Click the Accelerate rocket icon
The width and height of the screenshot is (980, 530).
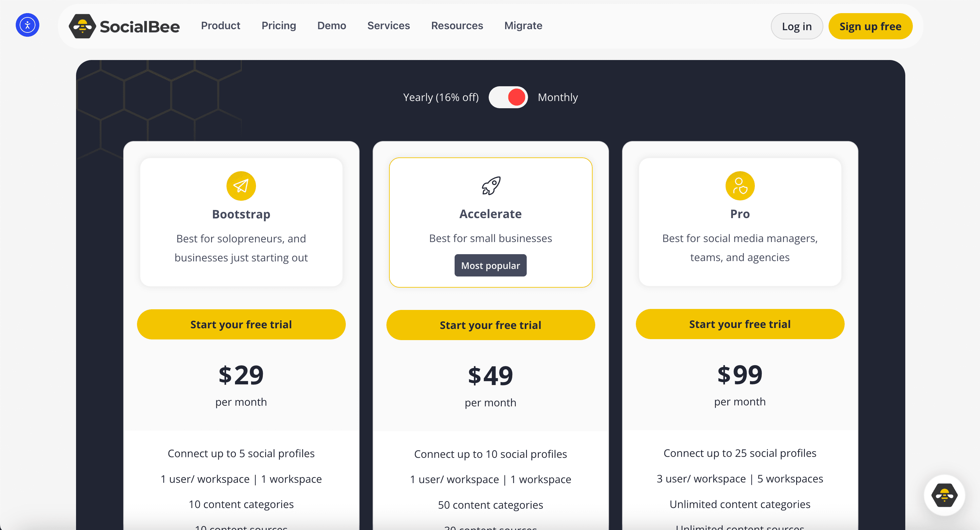(x=491, y=186)
